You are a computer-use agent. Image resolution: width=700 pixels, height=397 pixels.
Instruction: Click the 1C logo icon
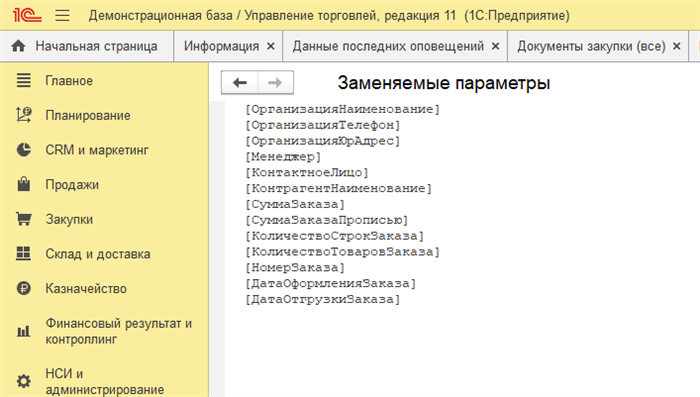tap(27, 15)
